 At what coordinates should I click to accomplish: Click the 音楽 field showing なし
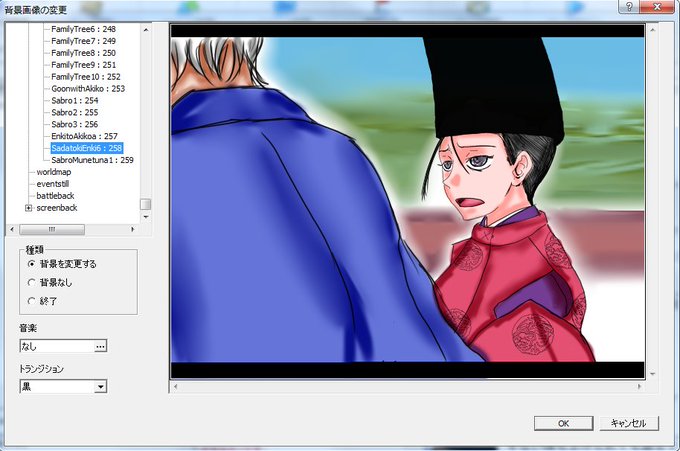[x=57, y=346]
